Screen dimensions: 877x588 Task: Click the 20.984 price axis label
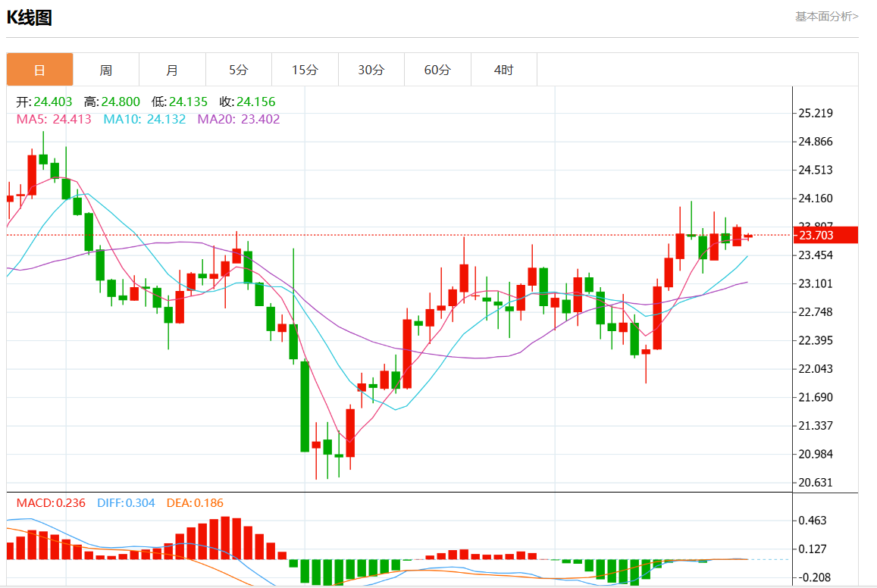pos(816,455)
